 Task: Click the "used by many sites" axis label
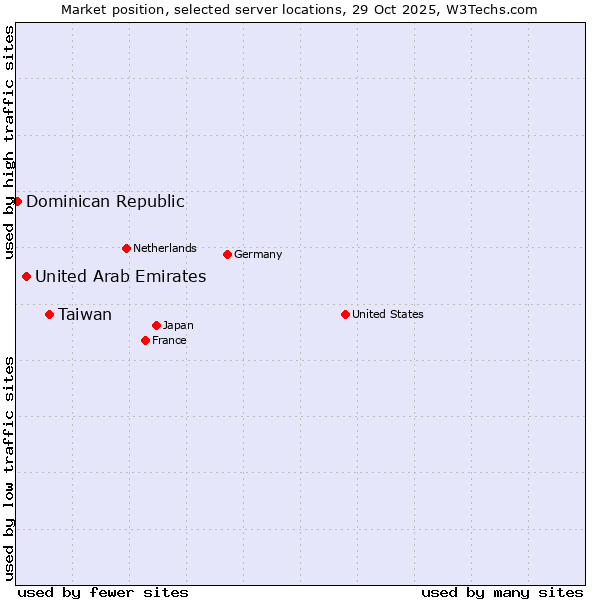coord(502,592)
